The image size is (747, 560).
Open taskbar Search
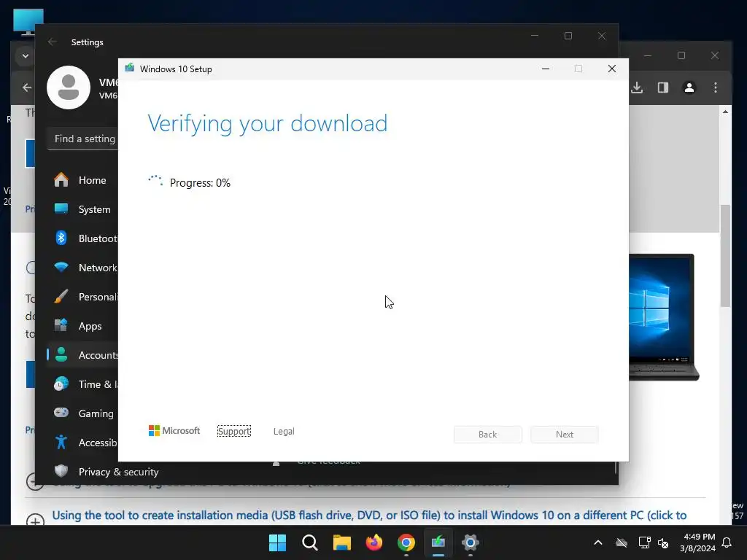(x=309, y=542)
